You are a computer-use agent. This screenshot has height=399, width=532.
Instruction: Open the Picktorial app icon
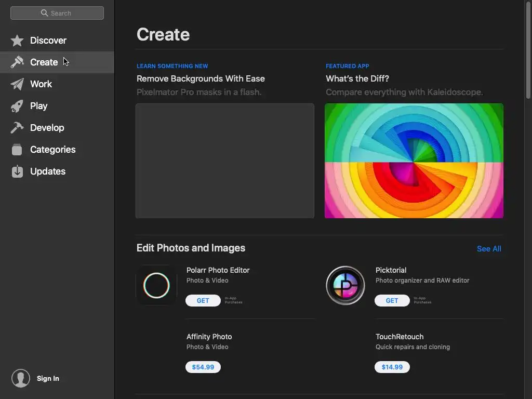point(345,285)
